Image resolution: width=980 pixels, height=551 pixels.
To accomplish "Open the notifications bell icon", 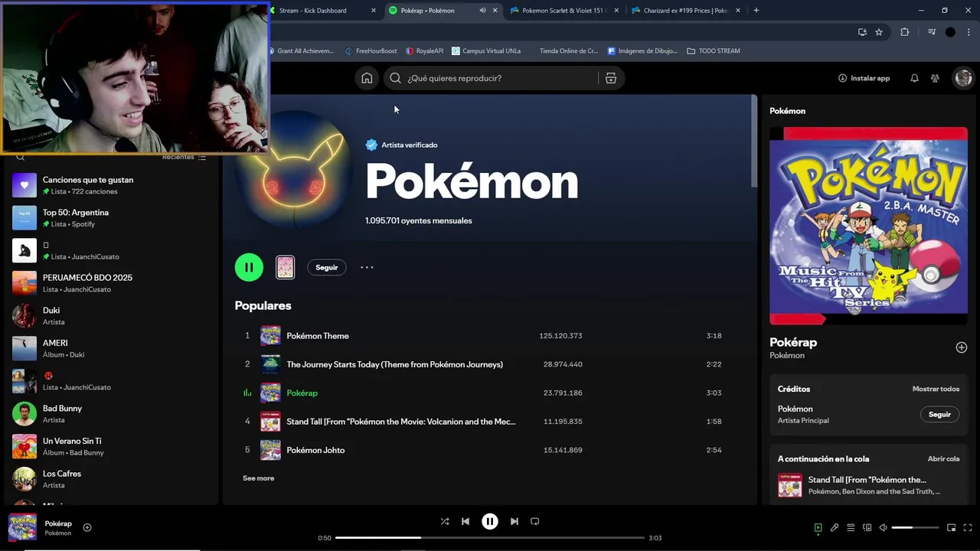I will [x=914, y=78].
